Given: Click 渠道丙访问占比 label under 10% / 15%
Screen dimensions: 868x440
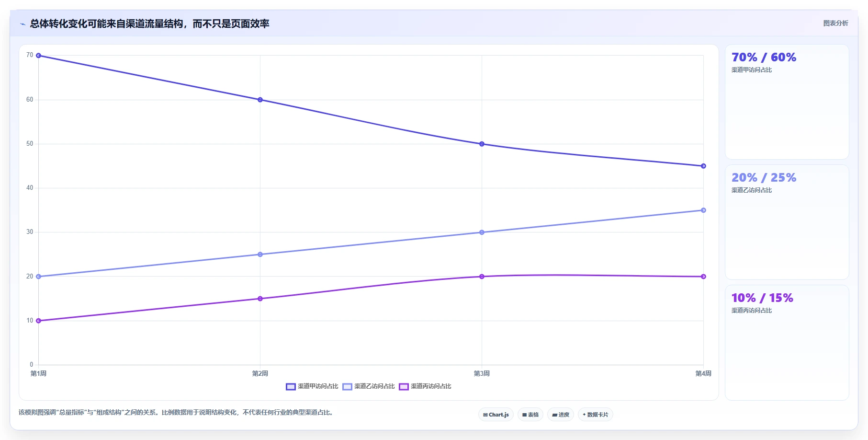Looking at the screenshot, I should [x=752, y=311].
